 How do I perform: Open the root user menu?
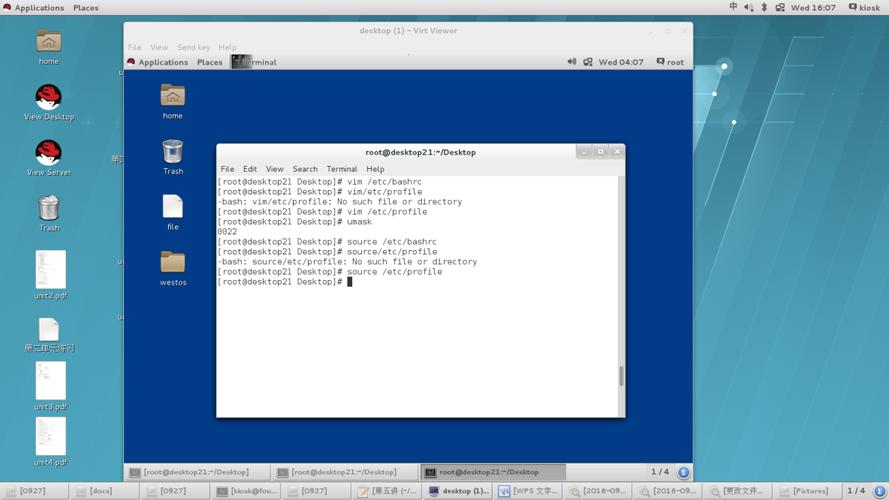click(x=670, y=62)
